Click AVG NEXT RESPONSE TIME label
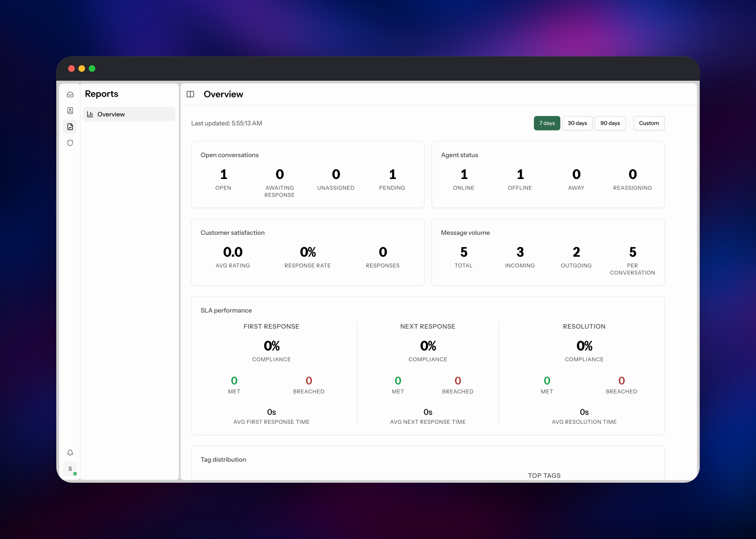Viewport: 756px width, 539px height. 428,422
